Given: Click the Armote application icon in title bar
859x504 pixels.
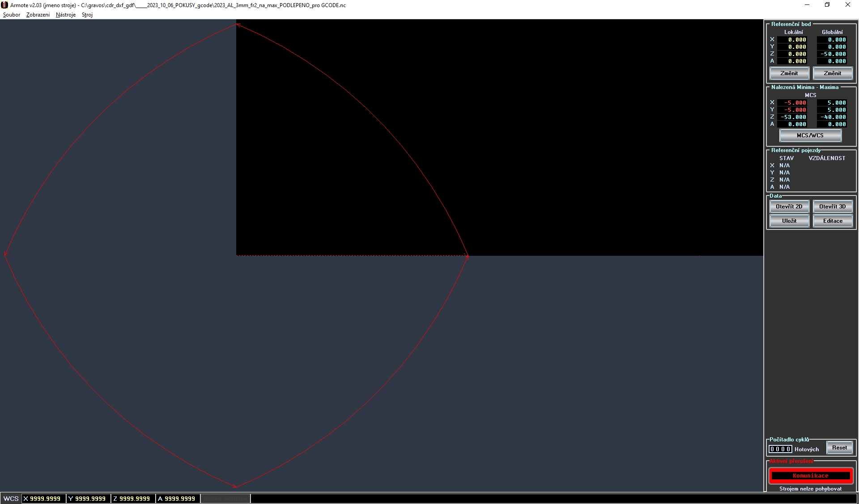Looking at the screenshot, I should pyautogui.click(x=5, y=5).
